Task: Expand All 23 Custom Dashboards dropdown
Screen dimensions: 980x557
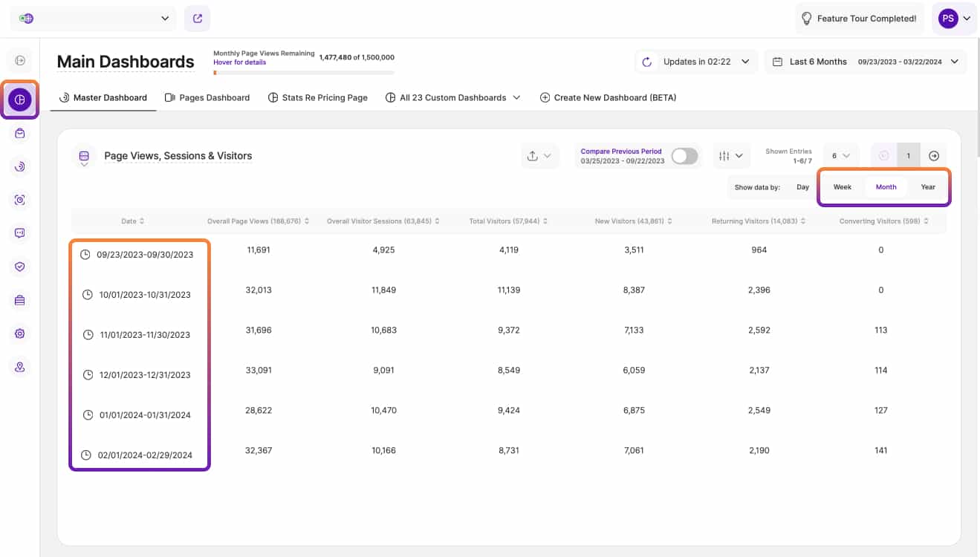Action: [x=452, y=97]
